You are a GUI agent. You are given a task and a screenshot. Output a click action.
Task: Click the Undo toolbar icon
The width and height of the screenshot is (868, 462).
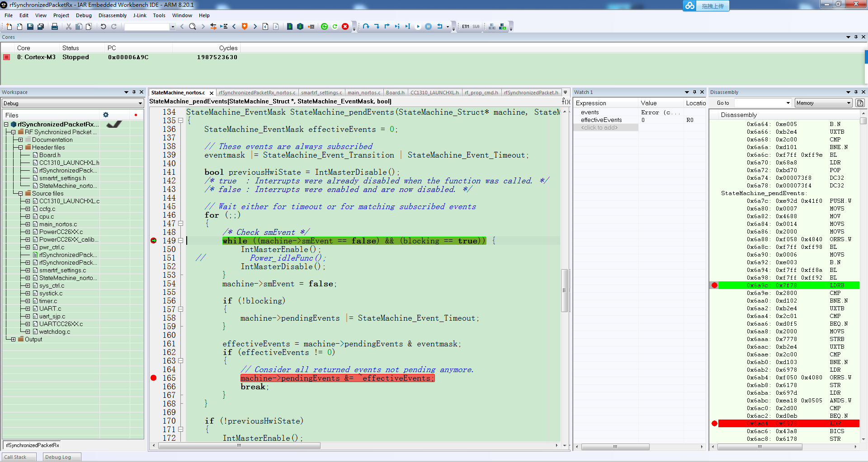103,27
